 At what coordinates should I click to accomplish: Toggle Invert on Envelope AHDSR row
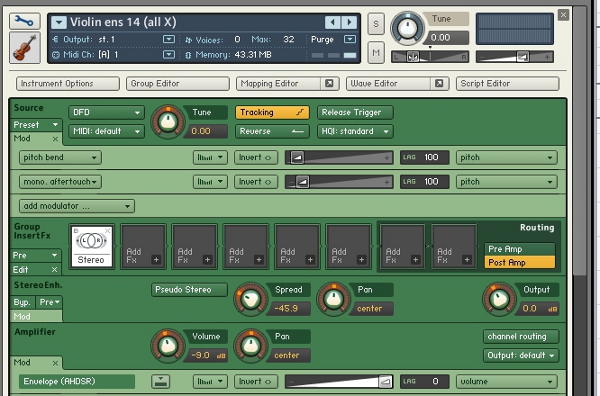click(x=256, y=381)
